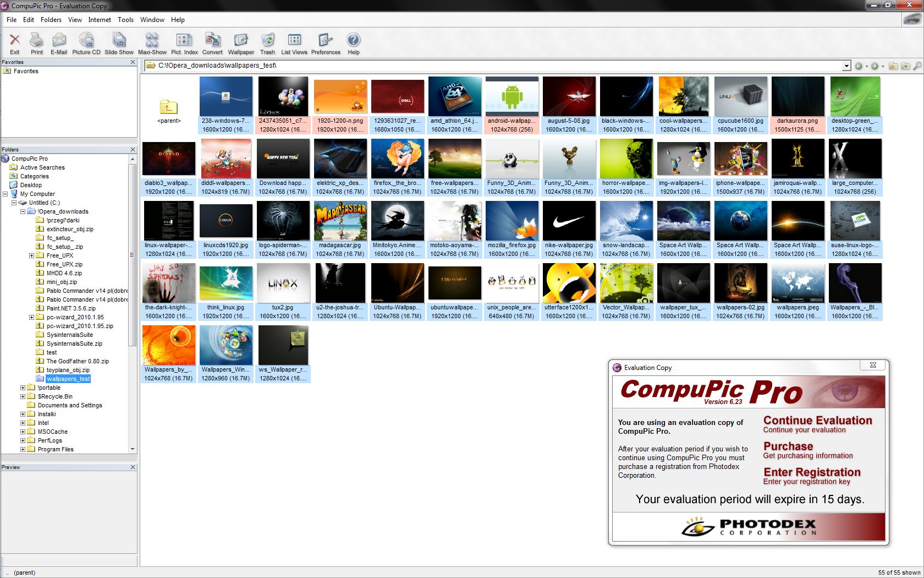Set image as Wallpaper using the toolbar
Image resolution: width=924 pixels, height=578 pixels.
pos(241,43)
